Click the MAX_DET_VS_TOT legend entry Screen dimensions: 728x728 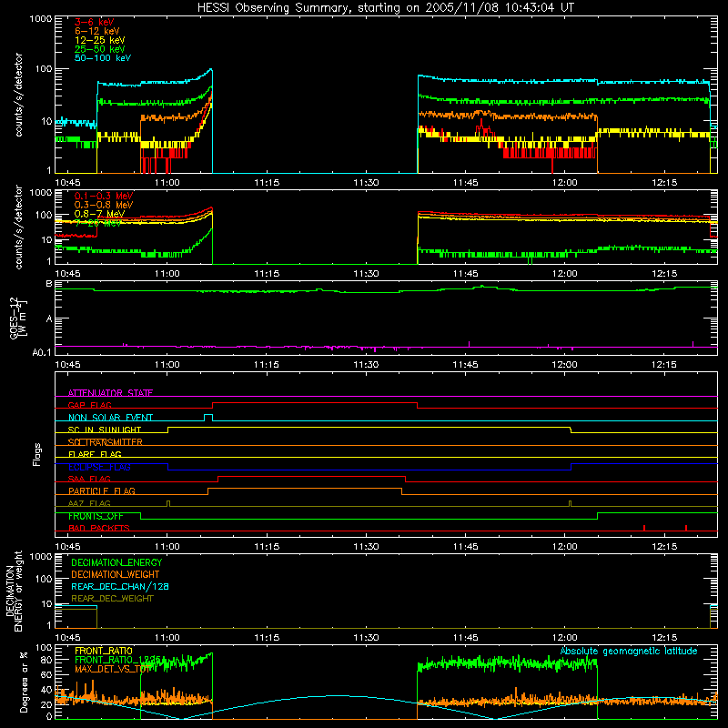click(x=113, y=669)
